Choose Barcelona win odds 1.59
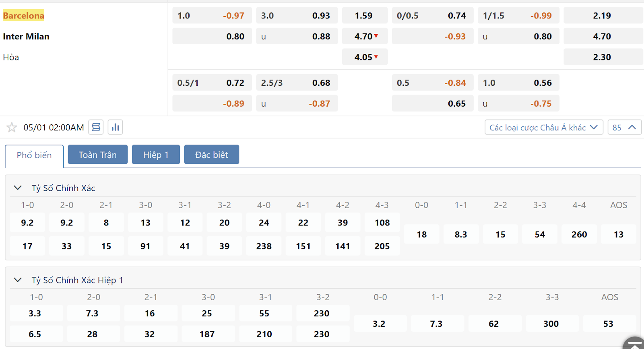The width and height of the screenshot is (644, 349). tap(365, 16)
